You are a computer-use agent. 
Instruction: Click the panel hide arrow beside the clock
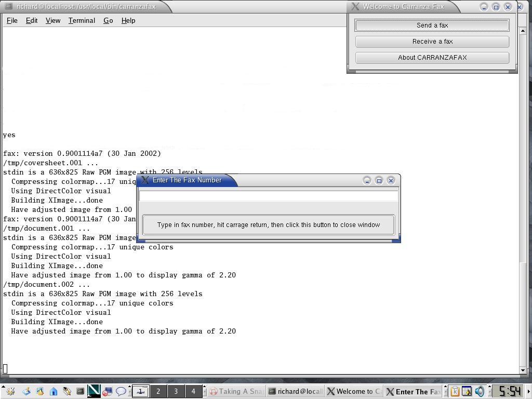coord(529,391)
